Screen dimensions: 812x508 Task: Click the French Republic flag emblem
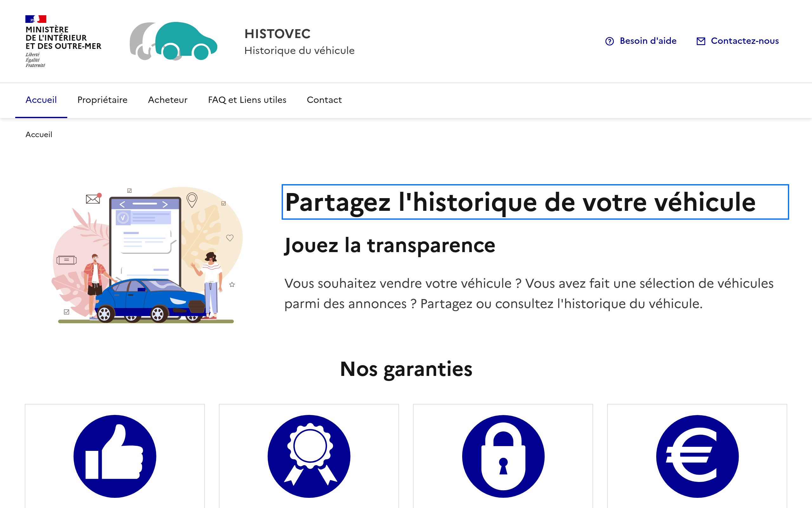pos(36,19)
